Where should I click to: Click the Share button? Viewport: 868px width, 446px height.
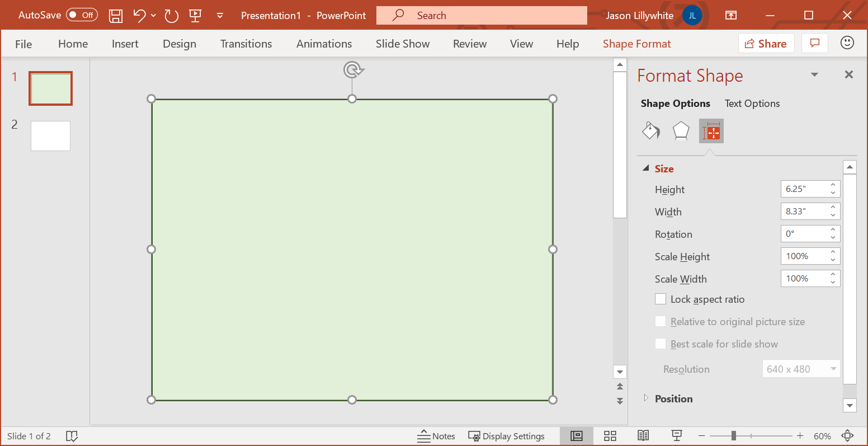[x=766, y=44]
